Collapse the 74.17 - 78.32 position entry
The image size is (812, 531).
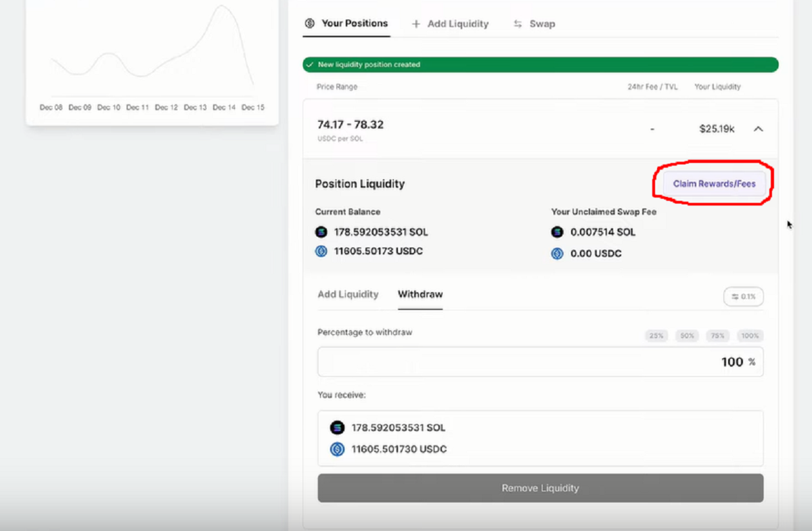(758, 129)
